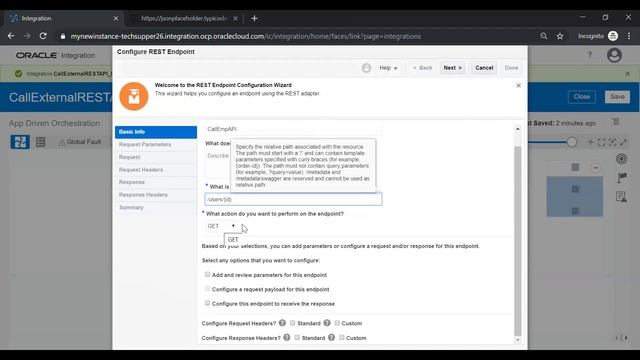Click the Next button in the wizard
This screenshot has height=360, width=640.
(452, 68)
